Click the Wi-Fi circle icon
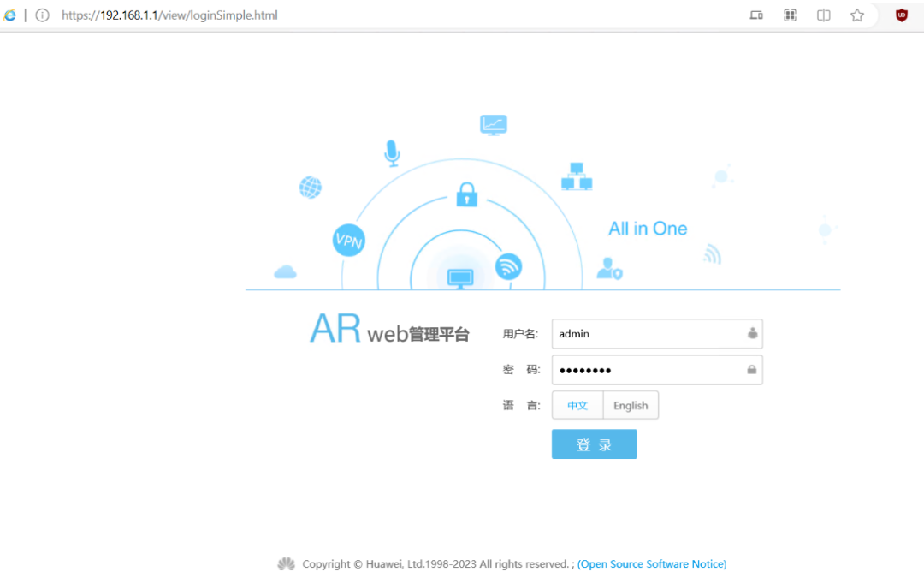 point(508,266)
